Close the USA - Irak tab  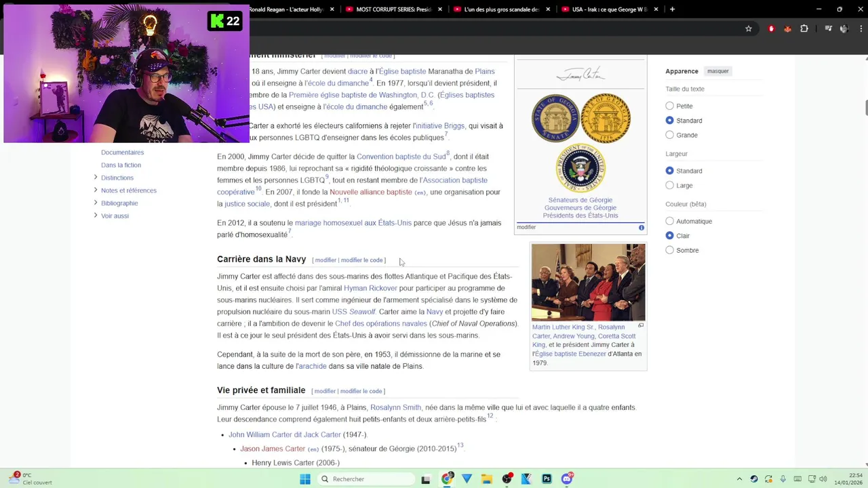tap(657, 9)
